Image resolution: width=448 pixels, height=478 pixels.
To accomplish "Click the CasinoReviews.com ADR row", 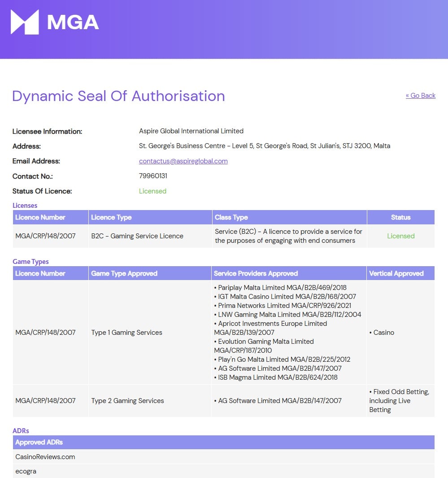I will (45, 457).
